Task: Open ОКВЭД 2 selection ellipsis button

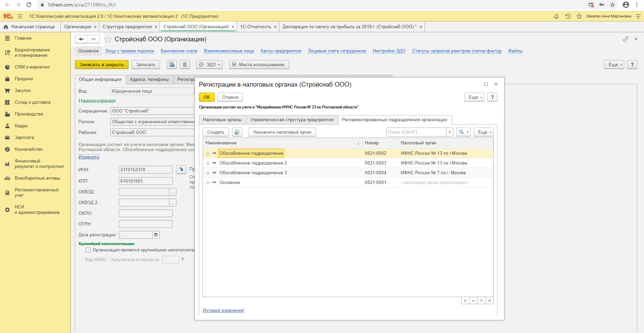Action: click(x=173, y=203)
